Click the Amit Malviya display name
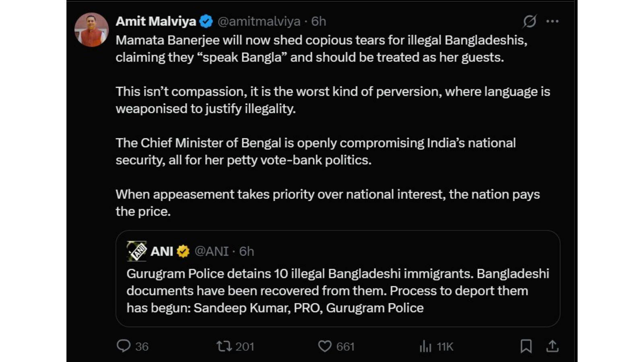Viewport: 644px width, 362px height. [156, 21]
